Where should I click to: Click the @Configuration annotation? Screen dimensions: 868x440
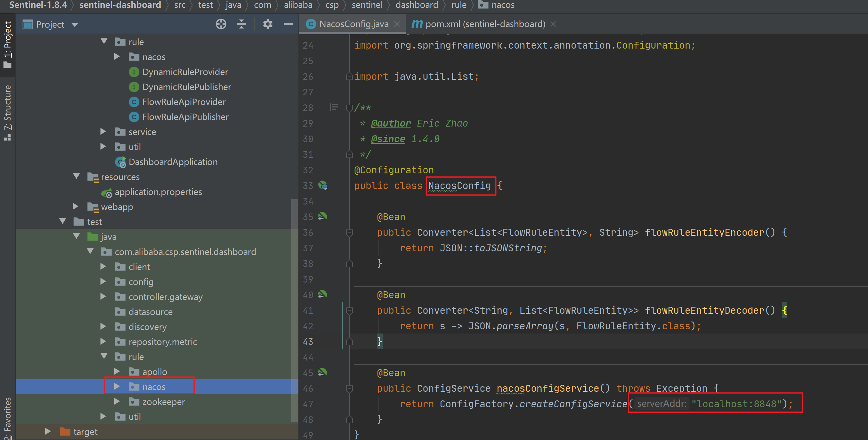pyautogui.click(x=394, y=170)
